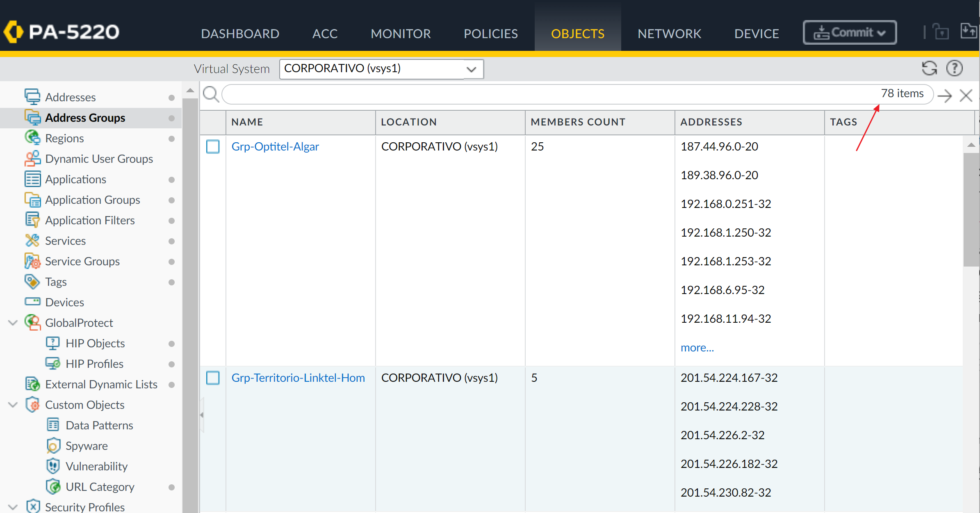This screenshot has width=980, height=513.
Task: Check the Grp-Territorio-Linktel-Hom row checkbox
Action: pos(213,378)
